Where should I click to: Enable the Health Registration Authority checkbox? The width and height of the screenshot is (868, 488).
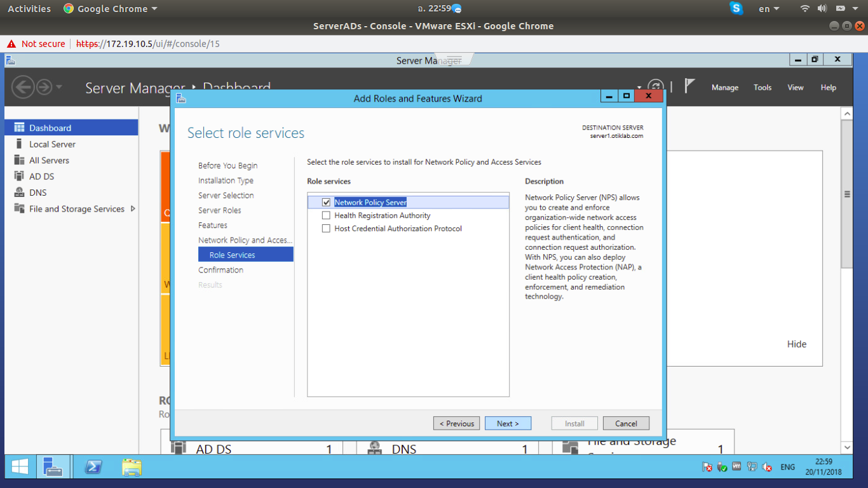pyautogui.click(x=326, y=215)
